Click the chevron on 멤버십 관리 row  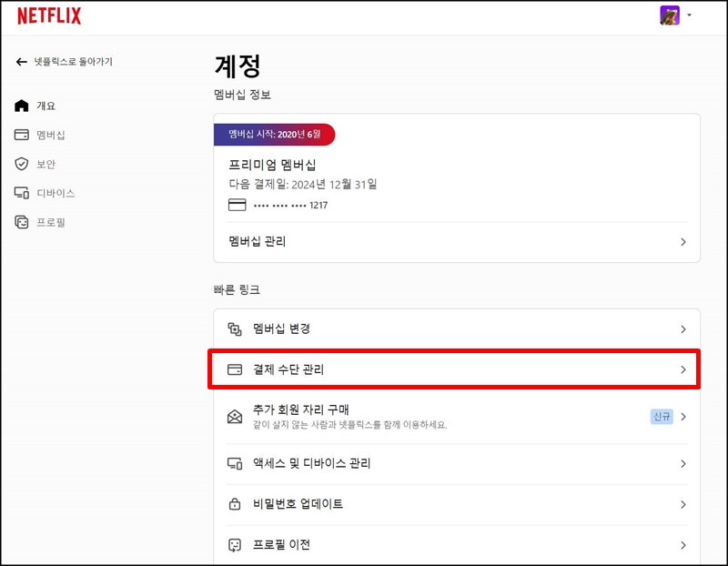tap(683, 242)
